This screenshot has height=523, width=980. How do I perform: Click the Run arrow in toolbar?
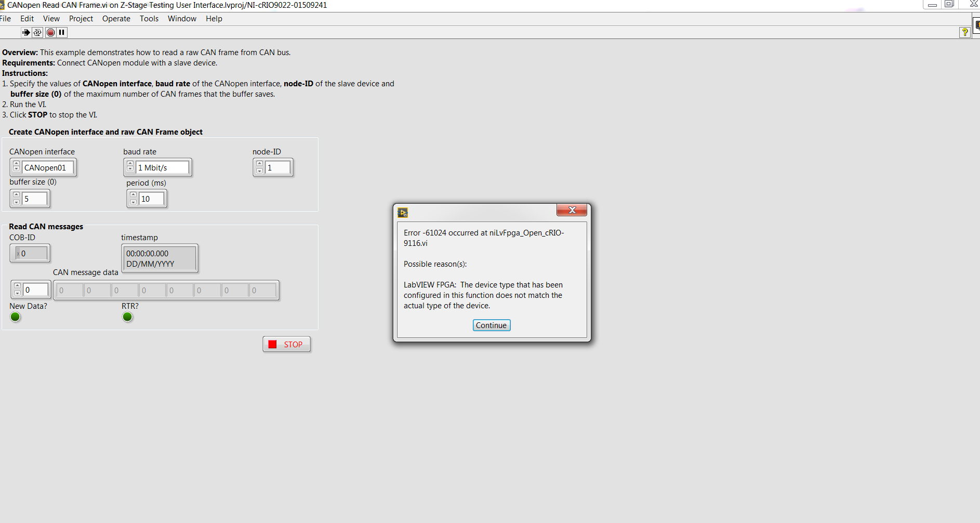26,32
